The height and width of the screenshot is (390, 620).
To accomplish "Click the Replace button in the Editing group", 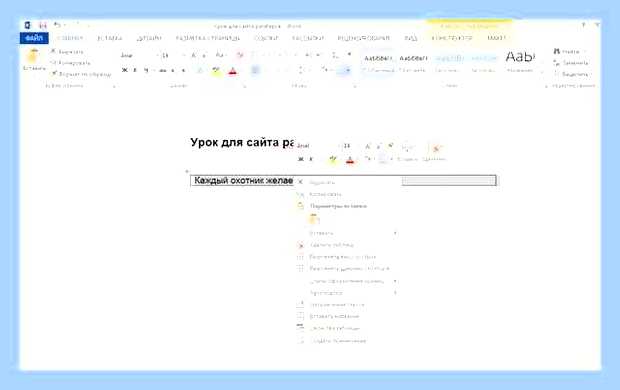I will 571,63.
